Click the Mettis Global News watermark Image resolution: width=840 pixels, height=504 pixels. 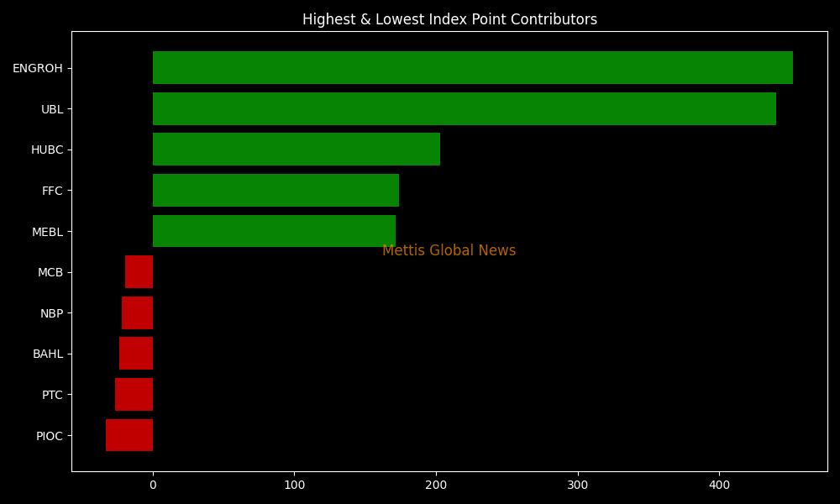tap(449, 251)
